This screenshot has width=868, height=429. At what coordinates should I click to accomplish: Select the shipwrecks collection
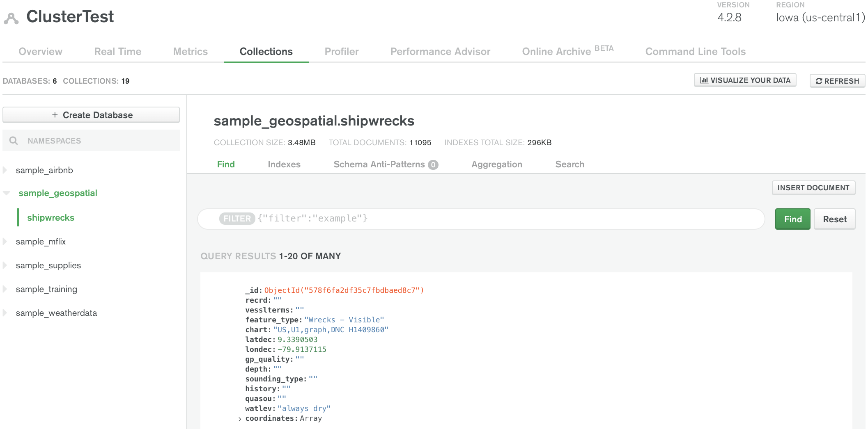51,218
